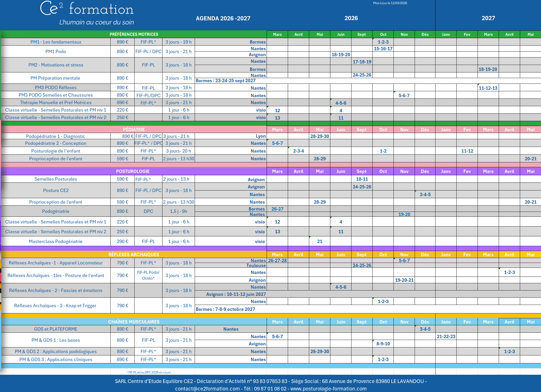
Task: Click the PÉDIATRIE section header
Action: [x=134, y=129]
